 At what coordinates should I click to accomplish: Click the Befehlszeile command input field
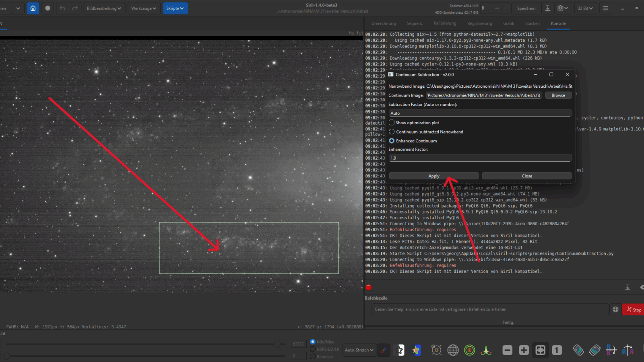(489, 309)
